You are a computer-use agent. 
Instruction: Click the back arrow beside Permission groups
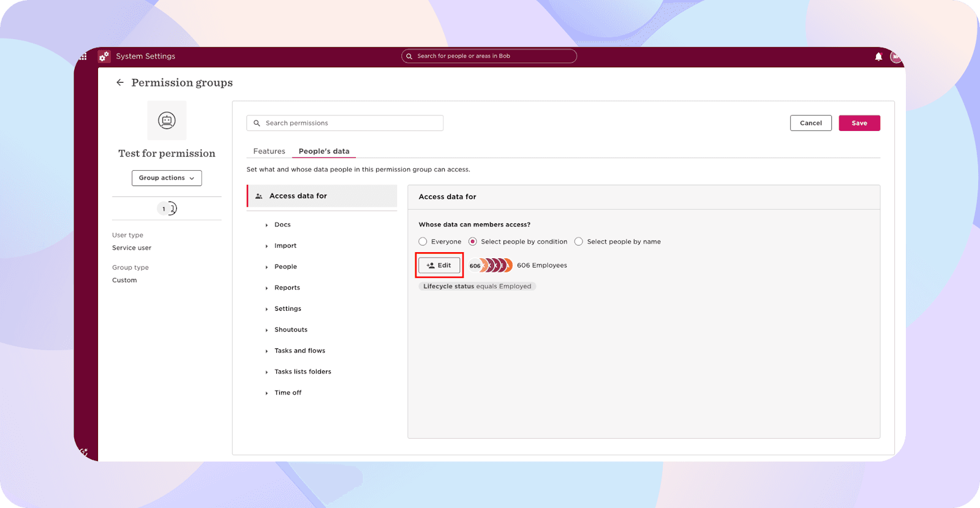point(120,83)
